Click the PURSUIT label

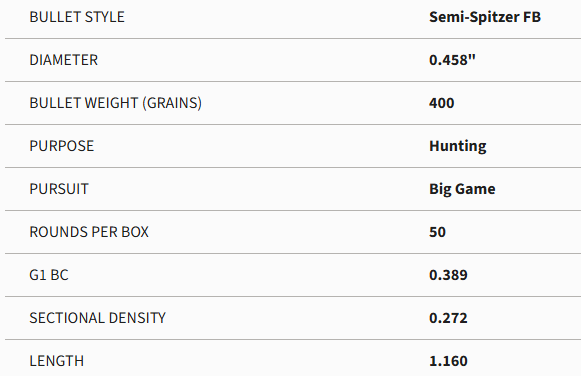click(x=59, y=189)
